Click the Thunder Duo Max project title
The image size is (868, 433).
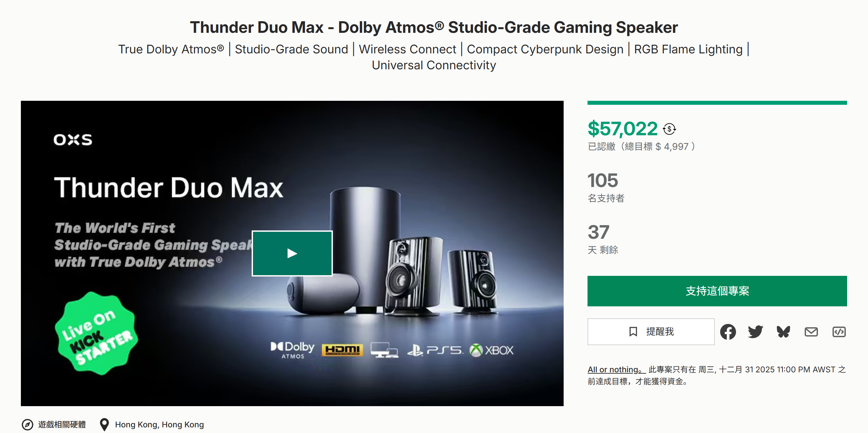coord(434,27)
